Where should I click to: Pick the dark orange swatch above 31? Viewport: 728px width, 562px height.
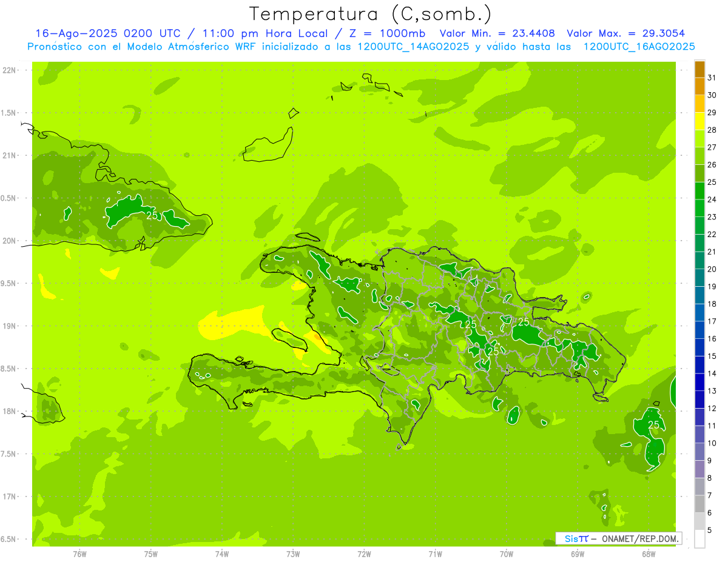tap(699, 70)
